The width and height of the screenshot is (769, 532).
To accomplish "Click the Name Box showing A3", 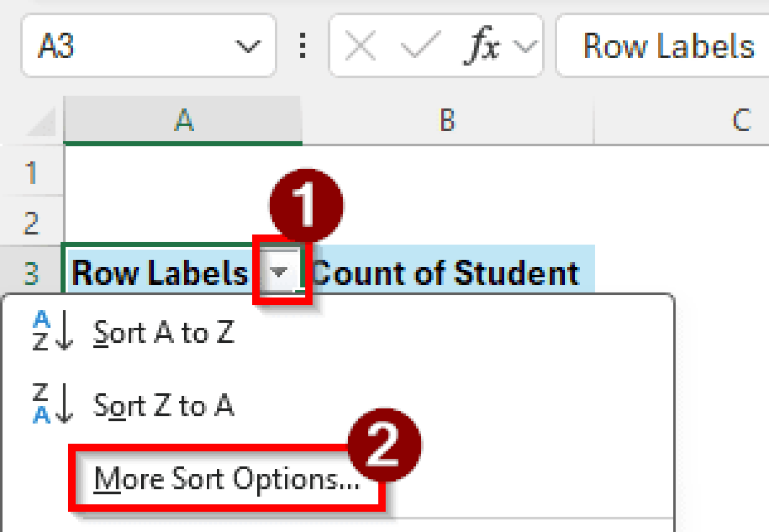I will (x=125, y=46).
